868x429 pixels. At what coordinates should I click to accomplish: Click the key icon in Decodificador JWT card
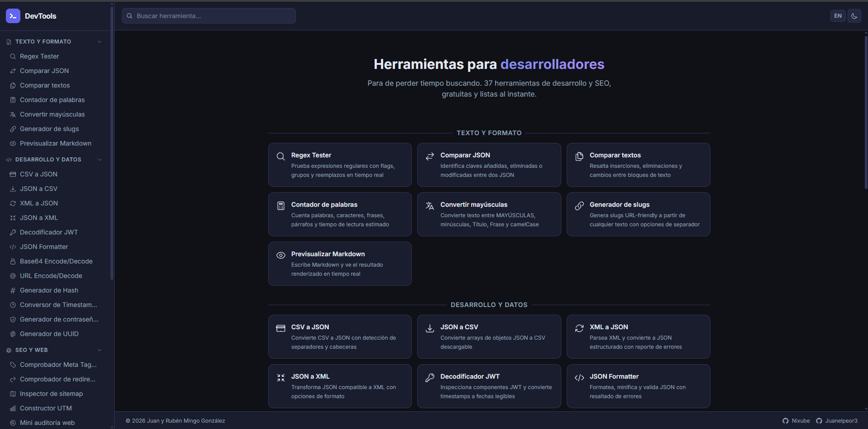click(430, 378)
